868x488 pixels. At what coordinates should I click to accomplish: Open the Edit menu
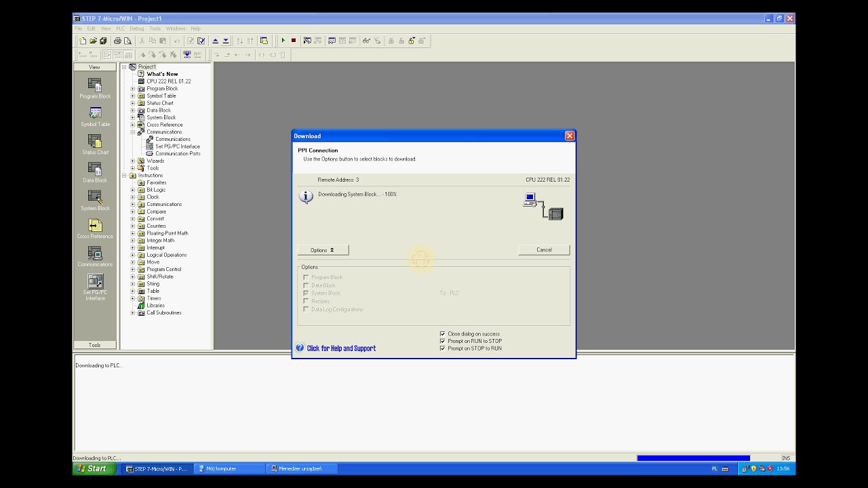tap(91, 28)
